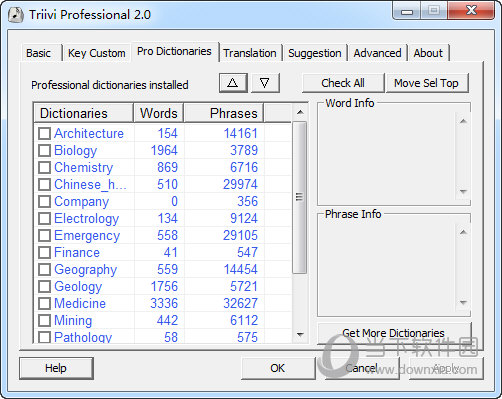Toggle the Chinese_h... dictionary checkbox
Viewport: 502px width, 399px height.
[44, 184]
